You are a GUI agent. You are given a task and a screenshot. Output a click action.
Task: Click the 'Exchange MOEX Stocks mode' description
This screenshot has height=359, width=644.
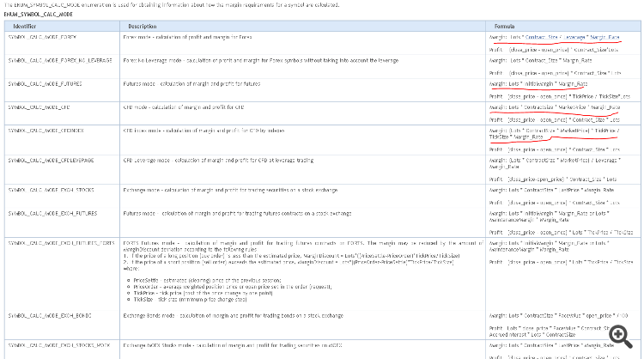233,345
